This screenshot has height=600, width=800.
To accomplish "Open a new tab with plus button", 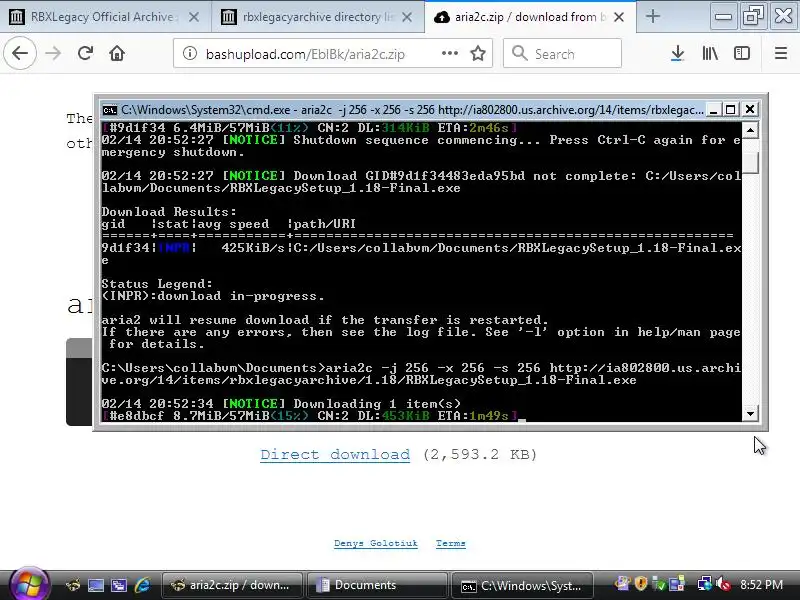I will (x=653, y=17).
